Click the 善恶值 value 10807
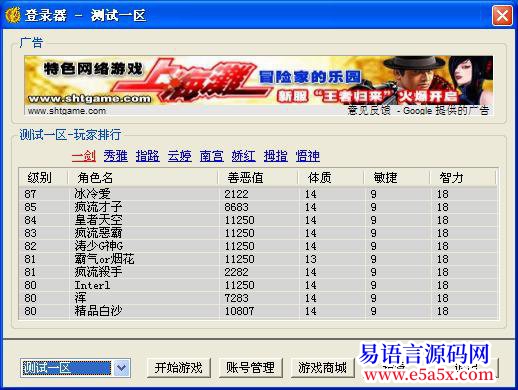Viewport: 518px width, 390px height. point(239,311)
